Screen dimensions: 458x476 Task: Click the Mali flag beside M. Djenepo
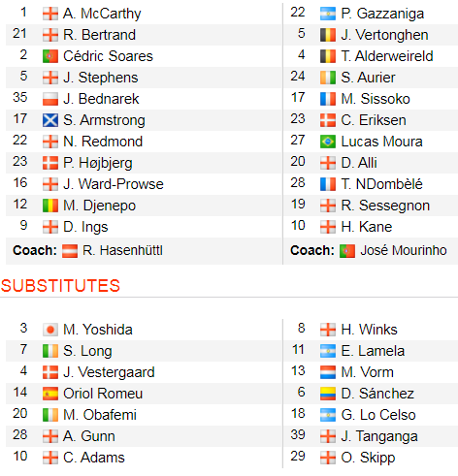[50, 206]
